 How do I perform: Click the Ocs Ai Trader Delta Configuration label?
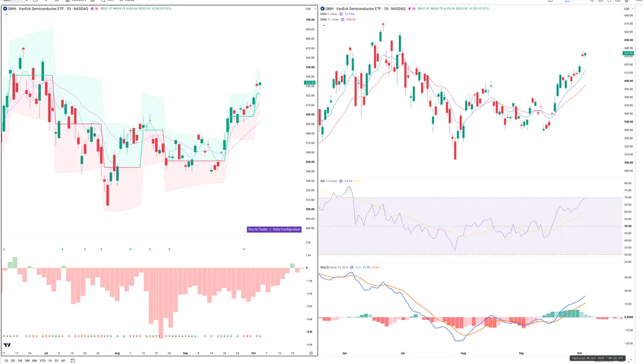coord(274,229)
